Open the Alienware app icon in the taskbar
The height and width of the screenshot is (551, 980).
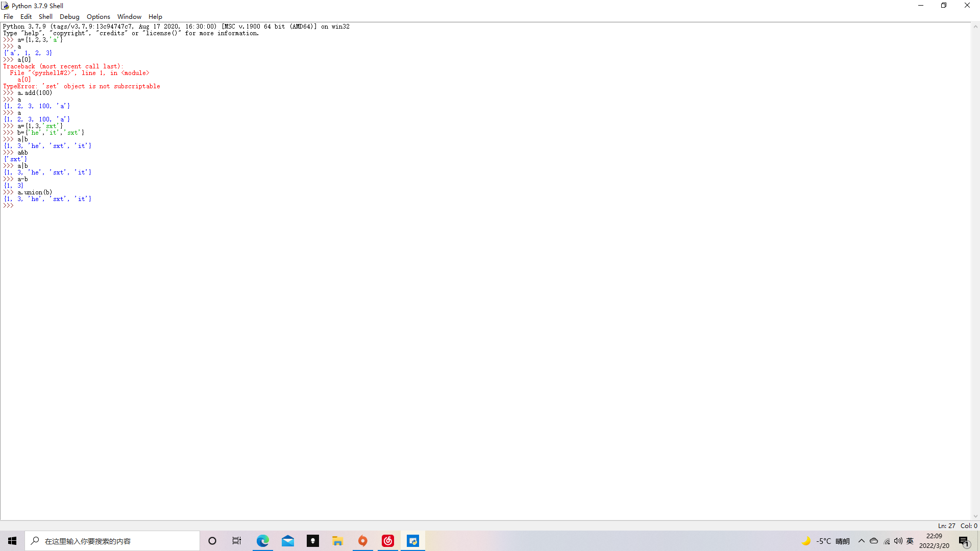click(313, 541)
